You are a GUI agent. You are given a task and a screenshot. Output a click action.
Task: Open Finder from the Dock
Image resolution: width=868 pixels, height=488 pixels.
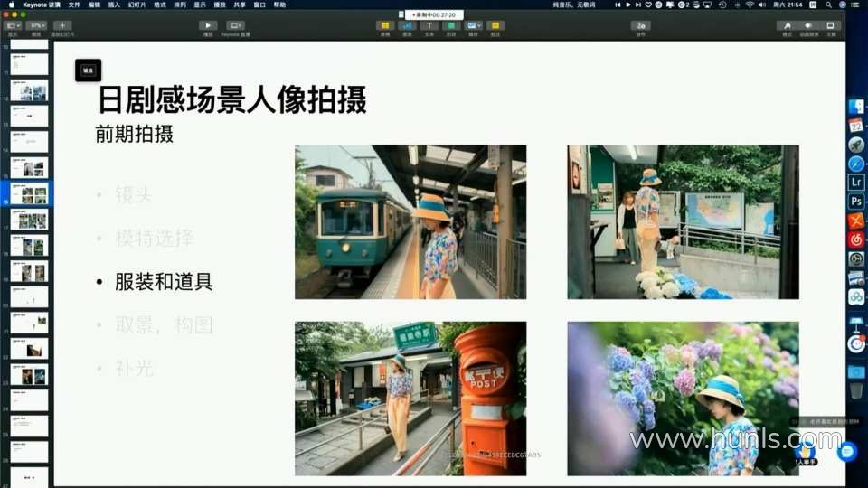856,107
